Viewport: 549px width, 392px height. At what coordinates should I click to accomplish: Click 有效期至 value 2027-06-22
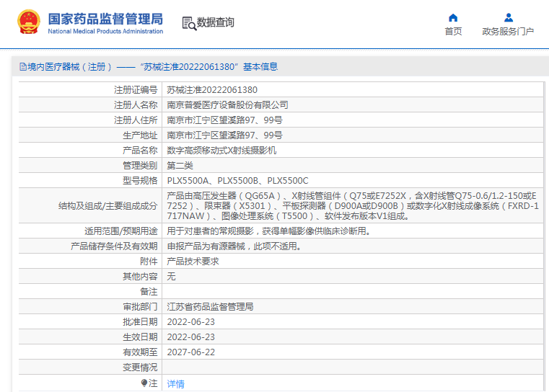click(191, 352)
